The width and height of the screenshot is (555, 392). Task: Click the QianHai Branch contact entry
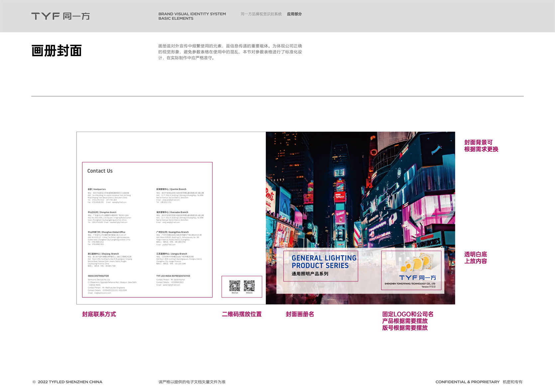coord(180,196)
